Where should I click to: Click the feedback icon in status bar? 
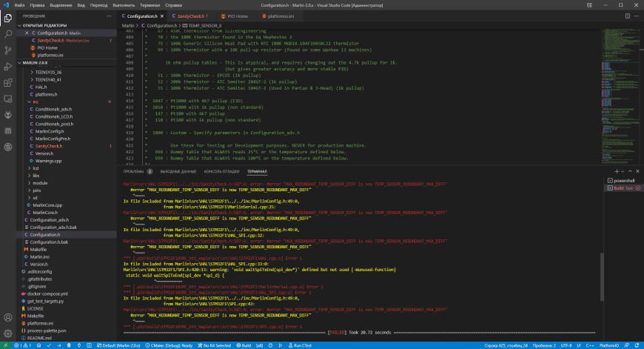click(x=627, y=345)
